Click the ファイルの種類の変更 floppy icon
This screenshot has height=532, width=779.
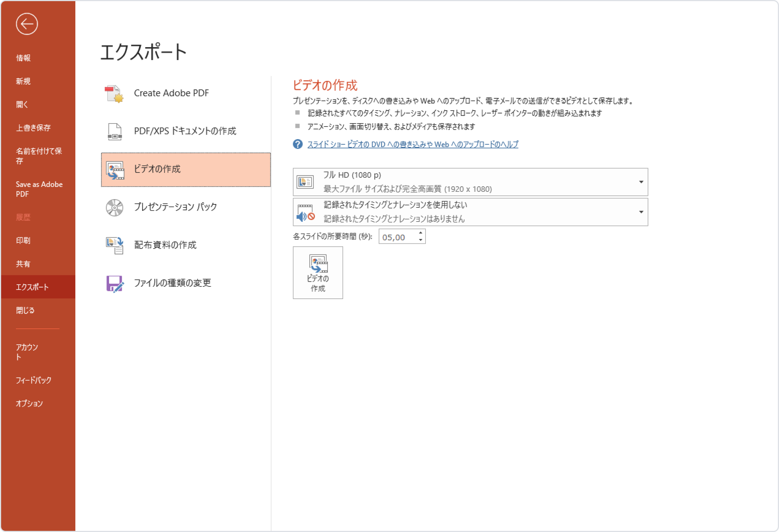click(115, 283)
